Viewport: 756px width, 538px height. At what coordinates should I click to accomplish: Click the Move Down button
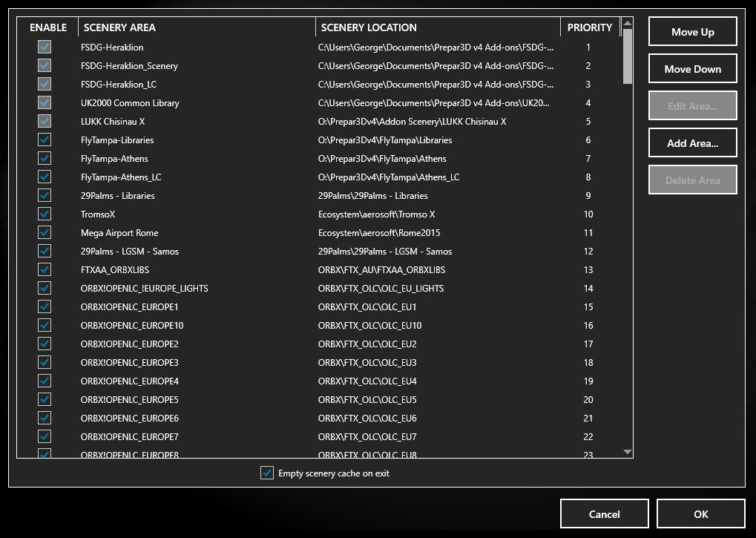coord(692,69)
